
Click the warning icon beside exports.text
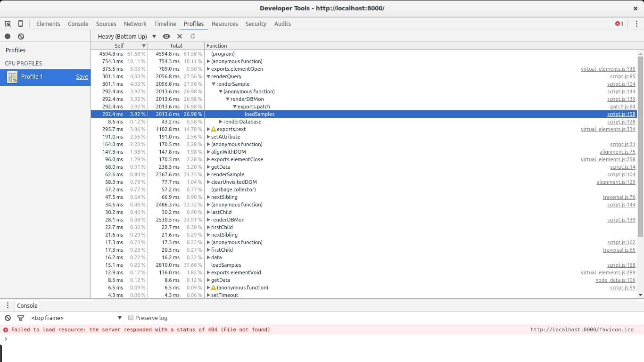[x=213, y=129]
